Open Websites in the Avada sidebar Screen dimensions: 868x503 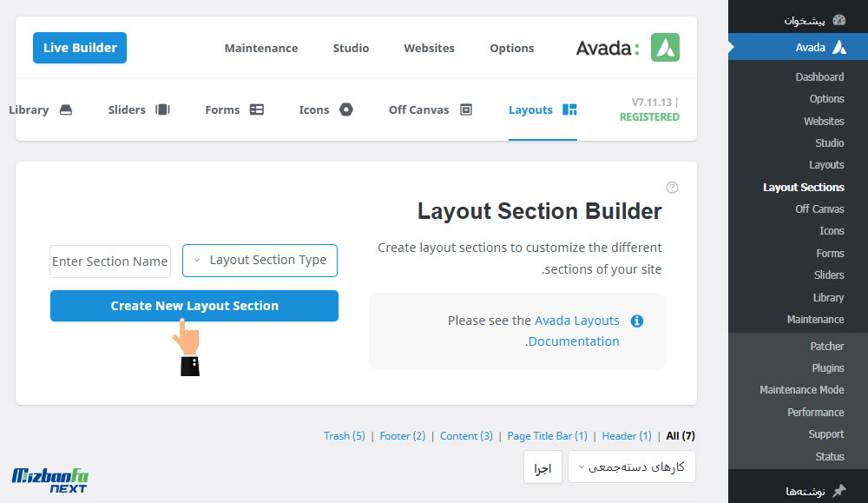pos(824,121)
